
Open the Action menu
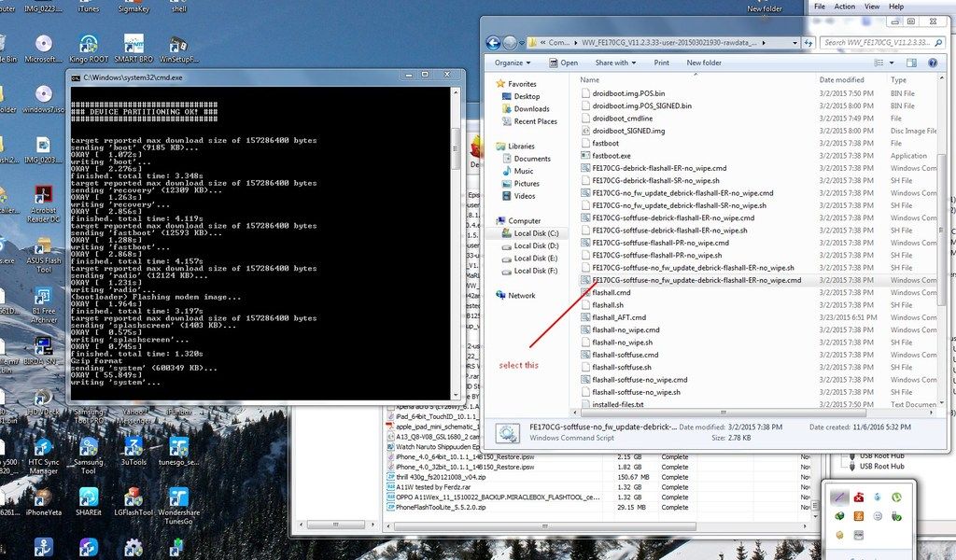coord(844,6)
